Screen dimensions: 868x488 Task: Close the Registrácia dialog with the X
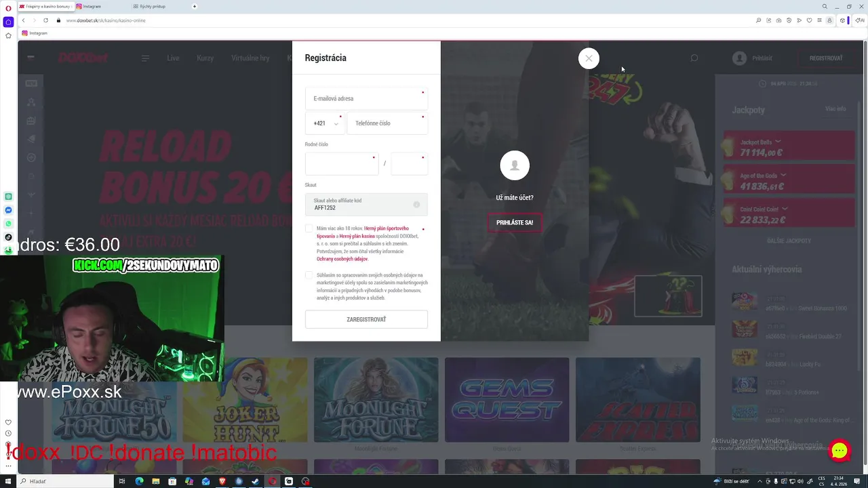[589, 58]
